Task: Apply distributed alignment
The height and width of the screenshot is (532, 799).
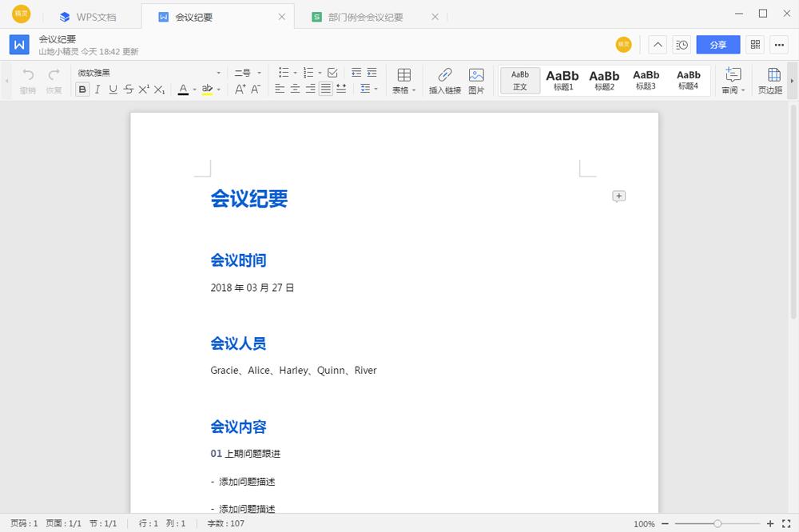Action: click(341, 89)
